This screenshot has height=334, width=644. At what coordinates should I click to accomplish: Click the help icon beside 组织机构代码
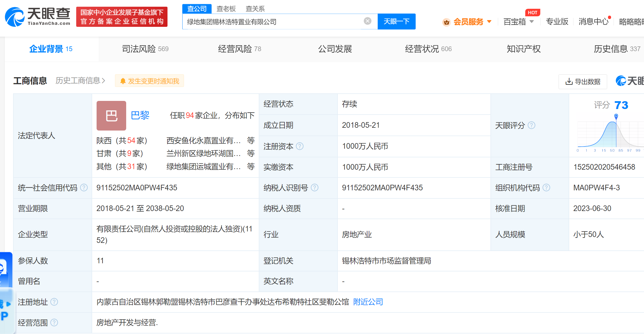tap(546, 188)
